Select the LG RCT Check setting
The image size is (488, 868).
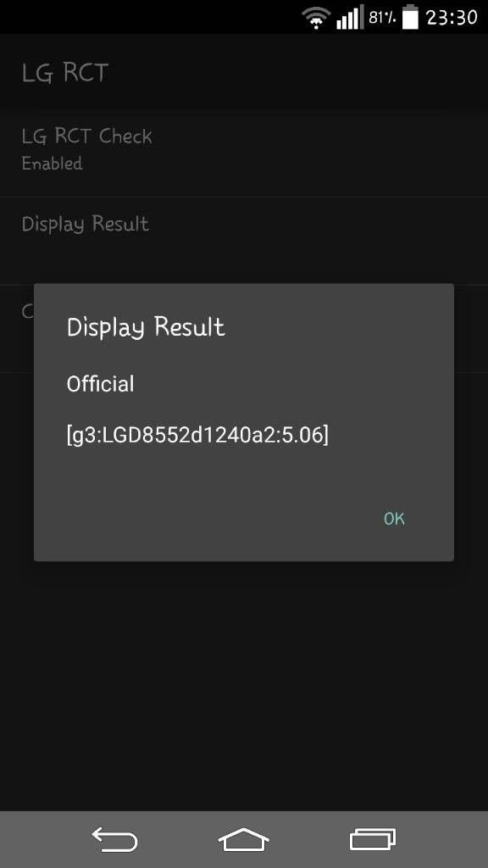(244, 149)
